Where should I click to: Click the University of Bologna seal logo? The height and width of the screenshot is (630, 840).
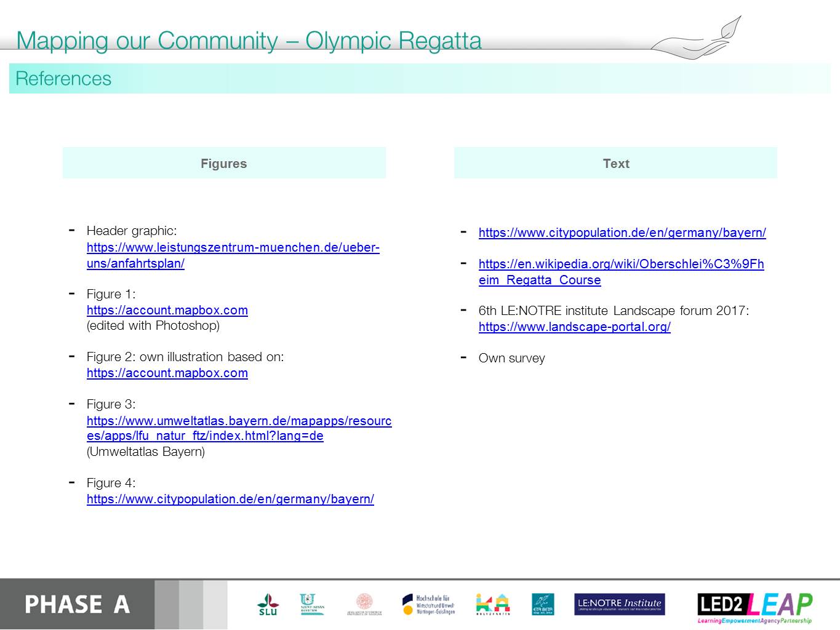click(364, 604)
